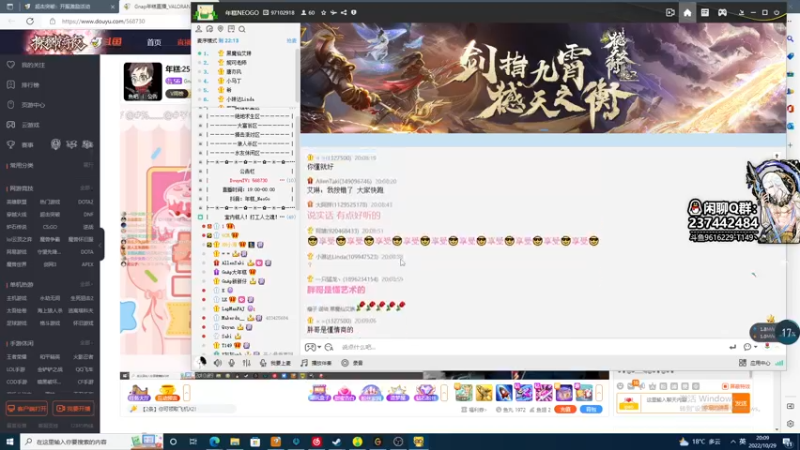Click the chat font settings icon

329,347
